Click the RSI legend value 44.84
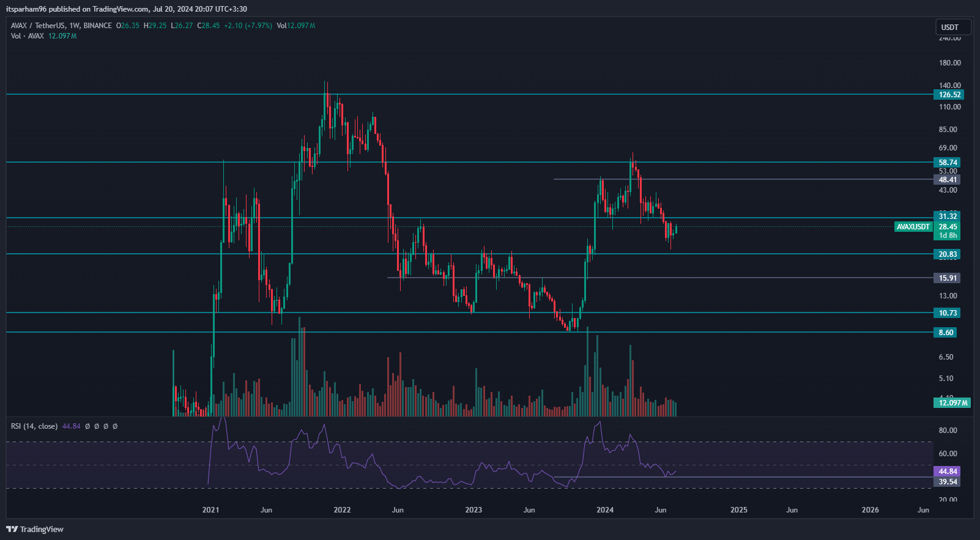The image size is (980, 540). (x=72, y=426)
